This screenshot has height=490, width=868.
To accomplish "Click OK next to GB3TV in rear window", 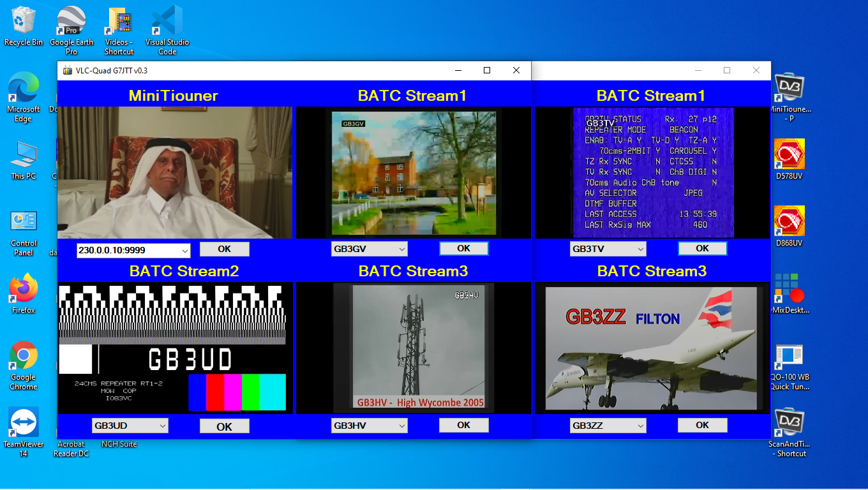I will point(702,248).
